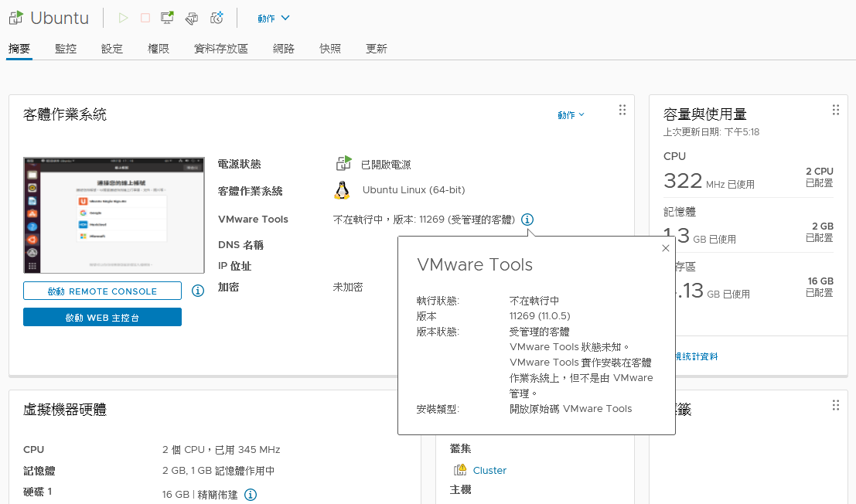
Task: Click the 不在執行中 run status in the popup
Action: click(534, 301)
